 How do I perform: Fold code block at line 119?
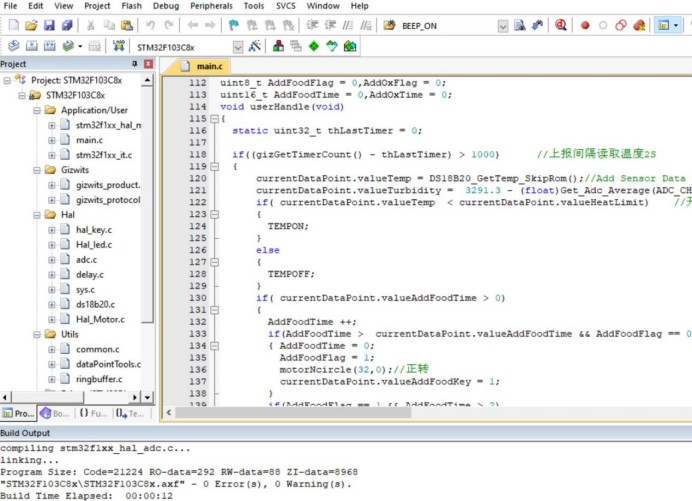click(x=214, y=166)
